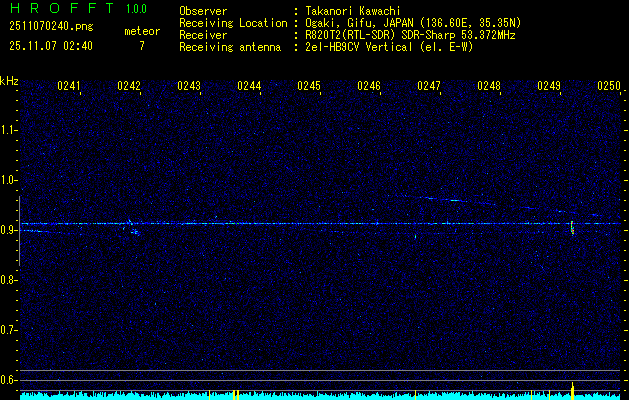The width and height of the screenshot is (629, 400).
Task: Click the bright meteor echo near 0249
Action: click(x=572, y=227)
